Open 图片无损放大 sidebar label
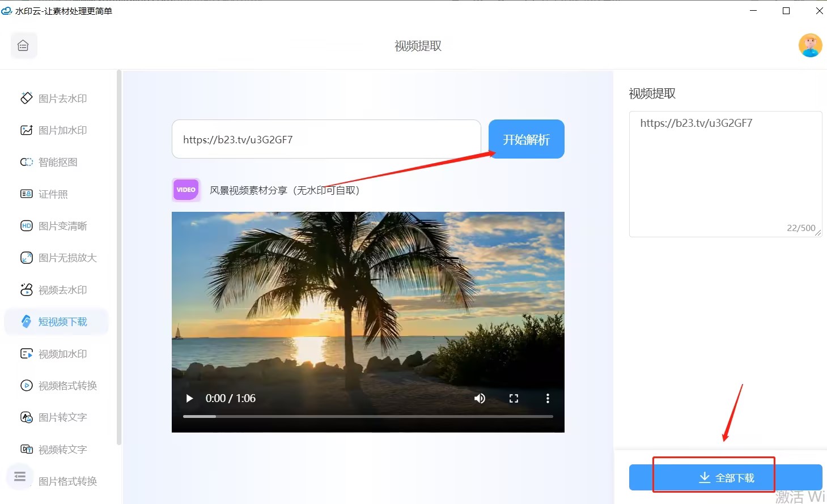The height and width of the screenshot is (504, 827). coord(68,258)
